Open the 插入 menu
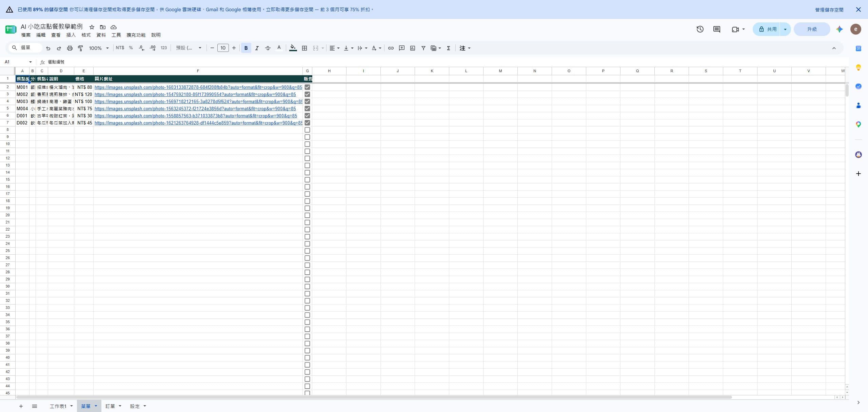 (71, 35)
